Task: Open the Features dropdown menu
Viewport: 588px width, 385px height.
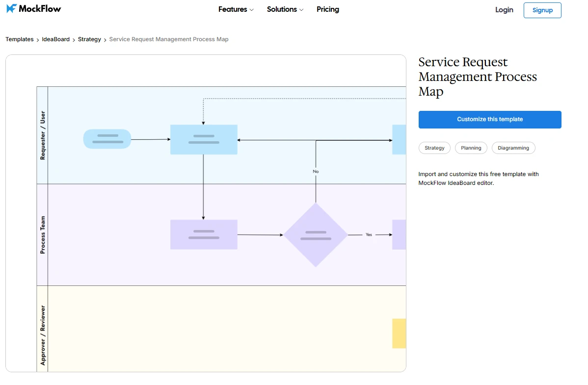Action: point(236,9)
